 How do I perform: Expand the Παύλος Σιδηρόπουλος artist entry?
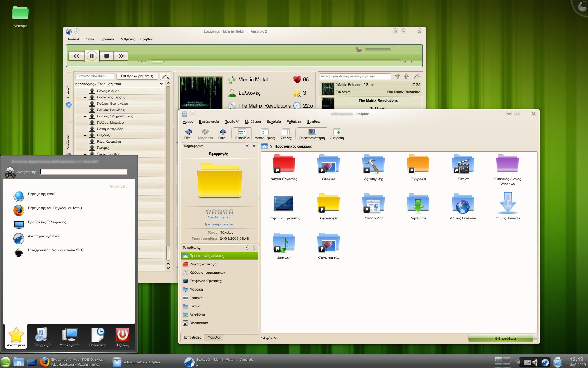(x=85, y=116)
